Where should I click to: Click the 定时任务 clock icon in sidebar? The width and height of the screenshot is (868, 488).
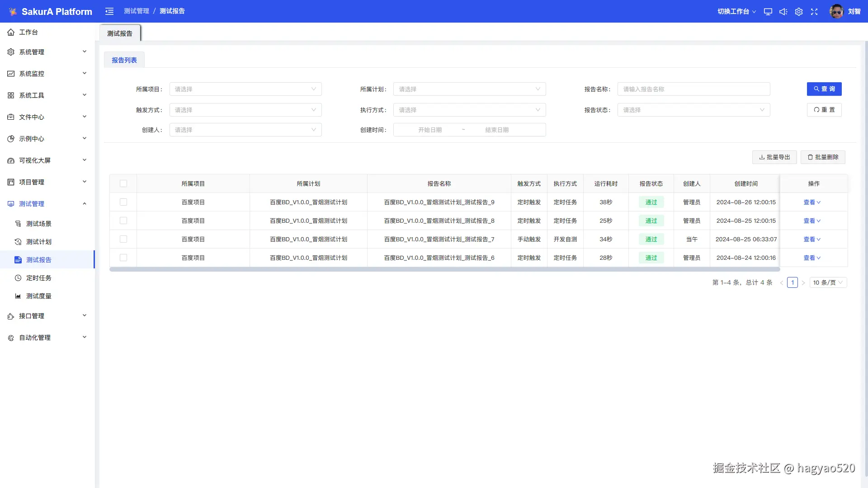[x=18, y=278]
